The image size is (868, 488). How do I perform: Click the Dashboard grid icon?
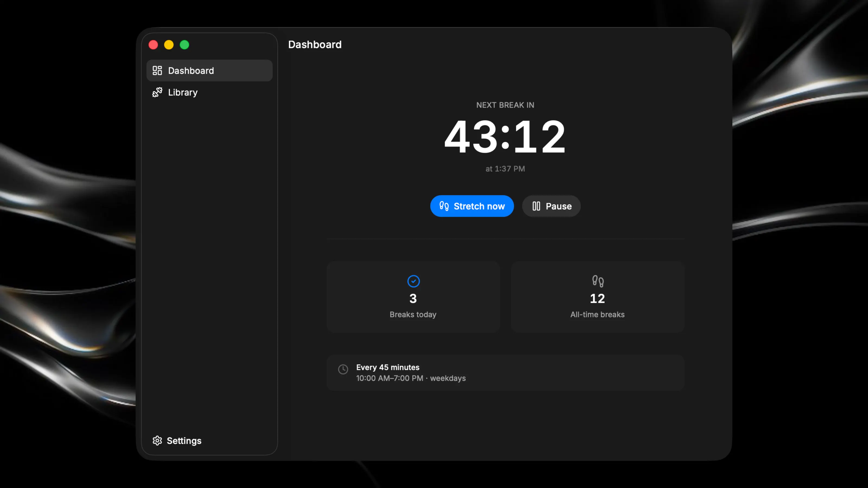157,70
